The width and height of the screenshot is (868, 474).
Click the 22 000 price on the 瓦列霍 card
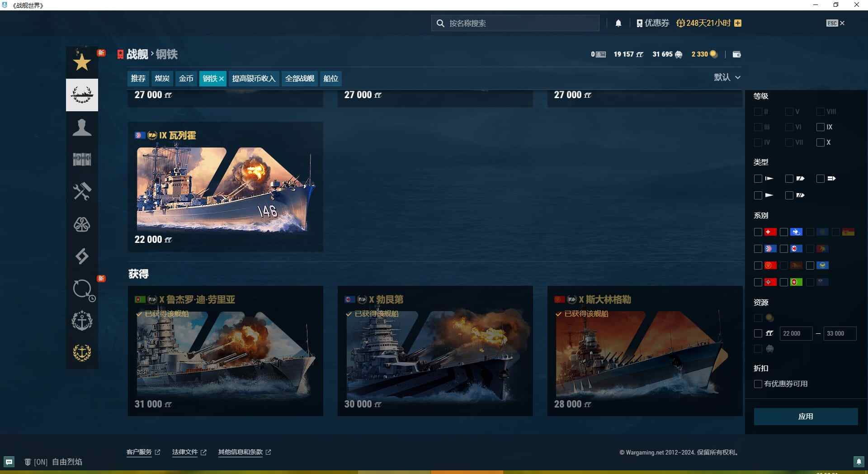point(153,240)
